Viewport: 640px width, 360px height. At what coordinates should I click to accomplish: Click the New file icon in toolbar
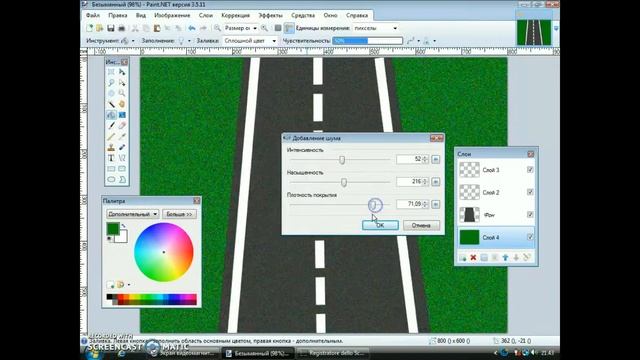[x=89, y=28]
